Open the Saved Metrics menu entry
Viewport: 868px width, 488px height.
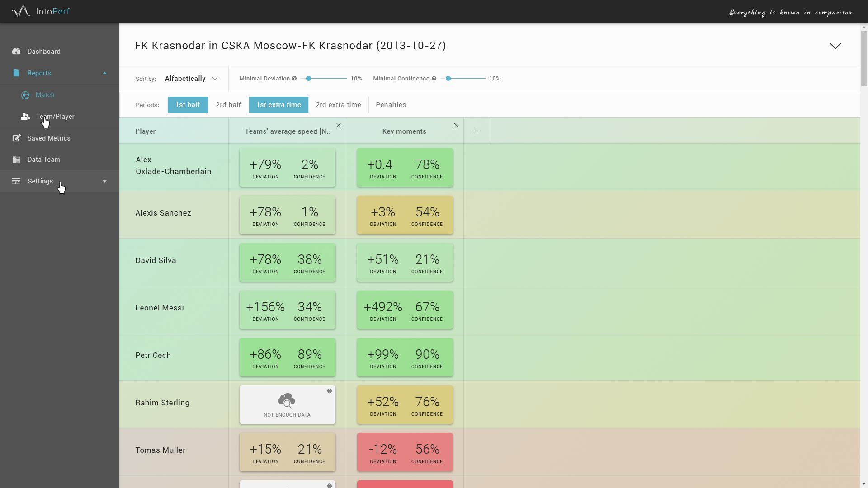point(48,138)
